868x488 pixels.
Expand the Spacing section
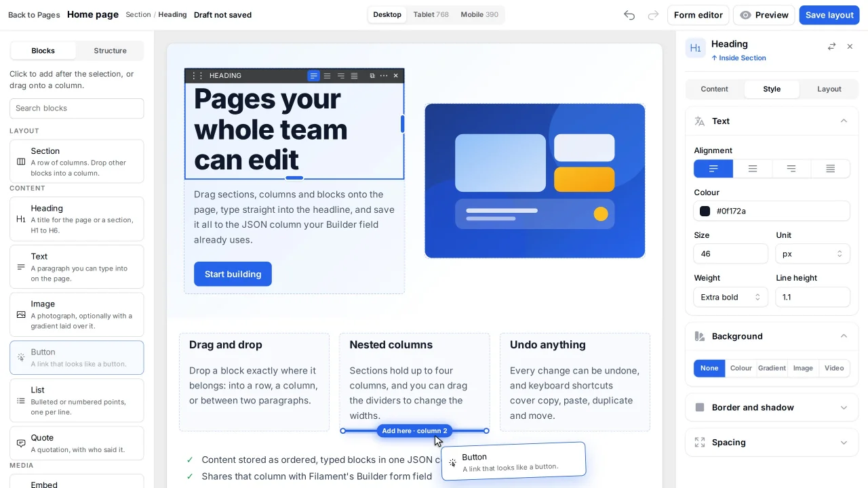(x=772, y=443)
